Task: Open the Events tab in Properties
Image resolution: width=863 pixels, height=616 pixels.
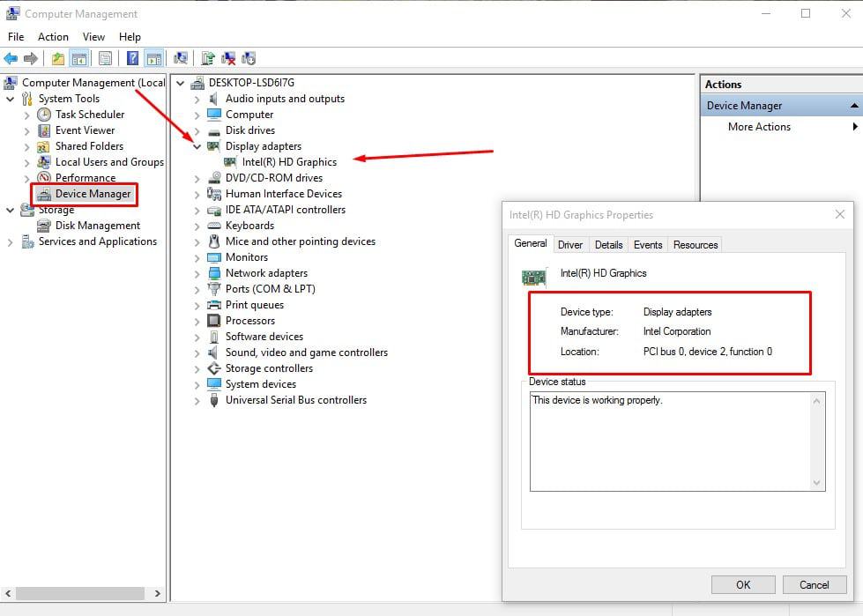Action: click(647, 245)
